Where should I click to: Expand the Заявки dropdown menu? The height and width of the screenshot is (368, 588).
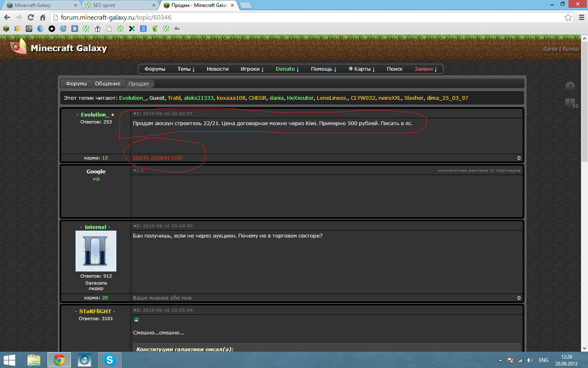click(x=425, y=69)
